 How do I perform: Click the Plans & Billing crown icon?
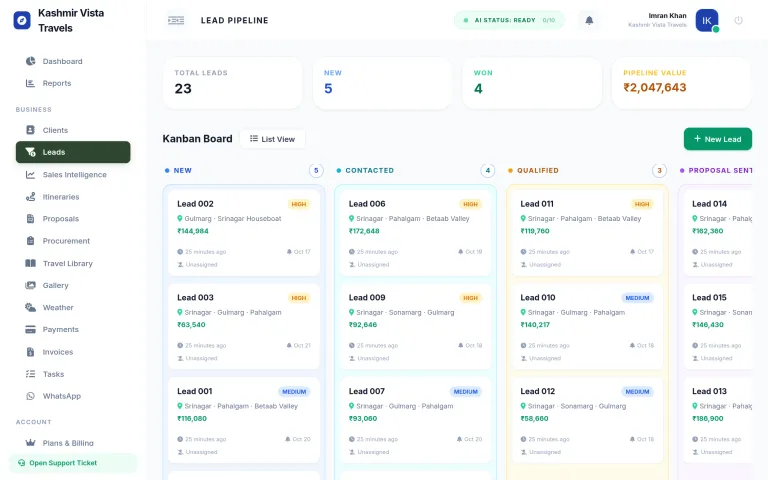[30, 443]
